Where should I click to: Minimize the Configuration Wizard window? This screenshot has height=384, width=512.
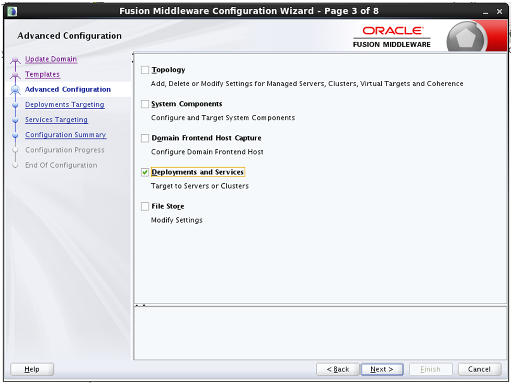(x=485, y=12)
